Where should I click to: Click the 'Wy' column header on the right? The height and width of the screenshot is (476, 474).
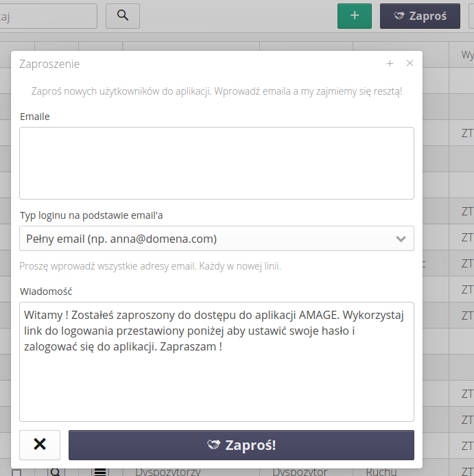pos(466,56)
